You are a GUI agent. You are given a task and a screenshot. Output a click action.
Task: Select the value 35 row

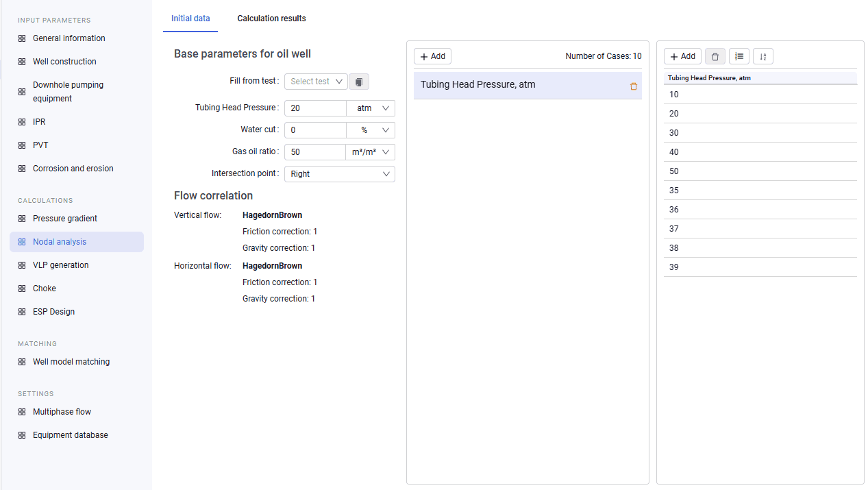760,191
